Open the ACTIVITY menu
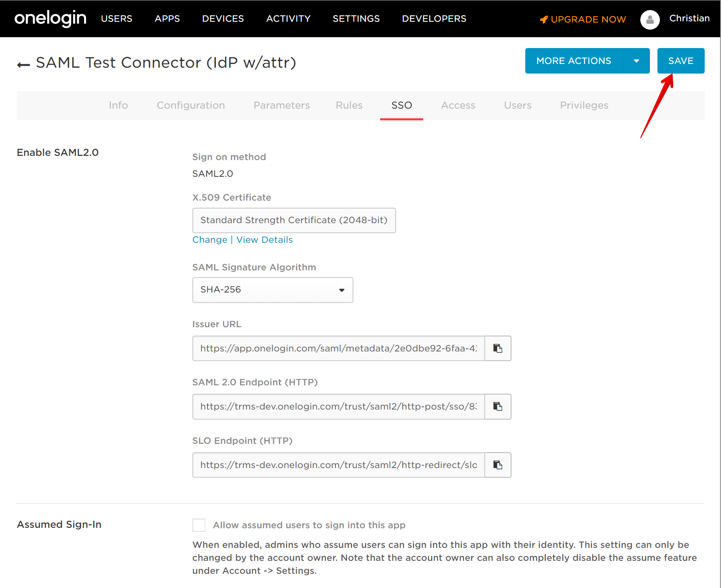Screen dimensions: 721x588 tap(288, 18)
